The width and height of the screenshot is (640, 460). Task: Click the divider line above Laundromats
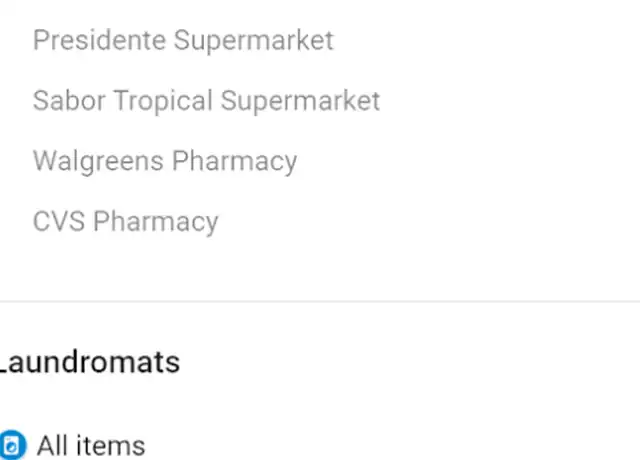pos(320,301)
